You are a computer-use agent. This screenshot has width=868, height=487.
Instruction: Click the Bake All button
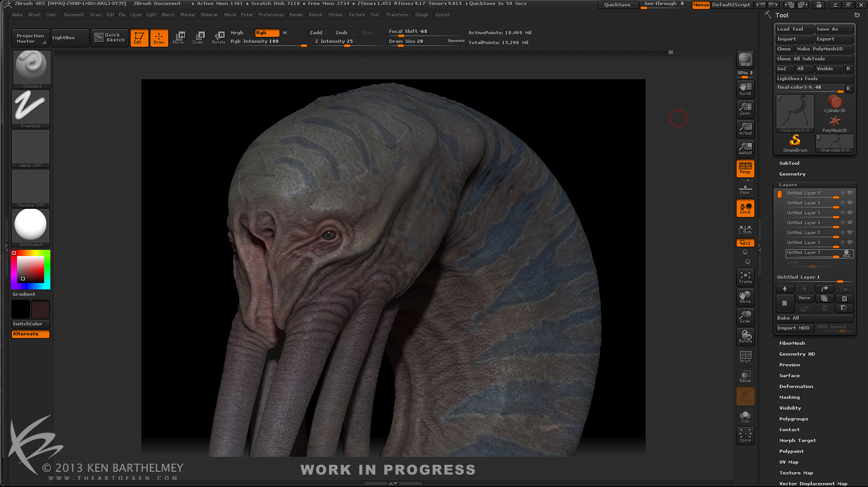pos(814,318)
